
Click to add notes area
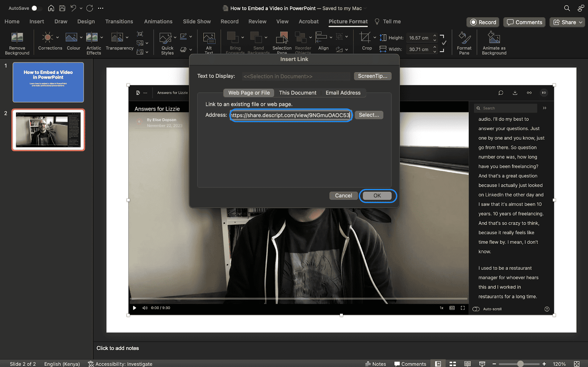[118, 348]
